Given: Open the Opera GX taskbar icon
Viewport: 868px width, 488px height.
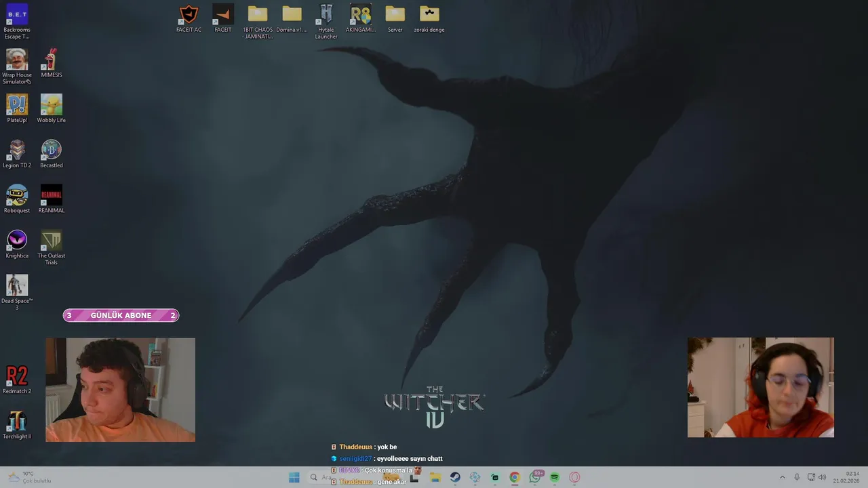Looking at the screenshot, I should (574, 477).
